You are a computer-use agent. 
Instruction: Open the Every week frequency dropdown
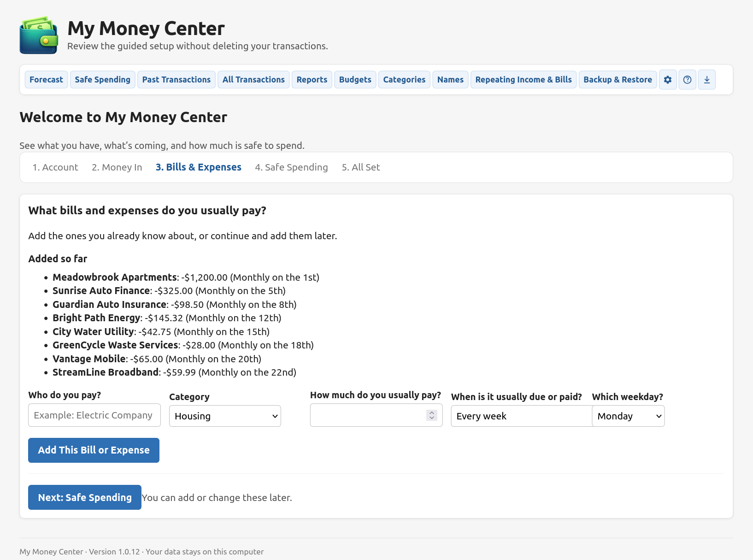pyautogui.click(x=522, y=416)
